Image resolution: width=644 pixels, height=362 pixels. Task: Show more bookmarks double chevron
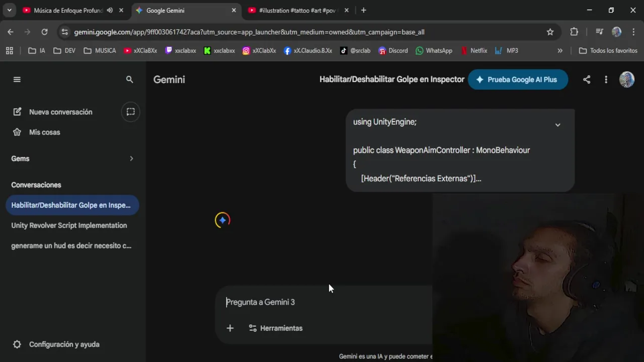560,50
